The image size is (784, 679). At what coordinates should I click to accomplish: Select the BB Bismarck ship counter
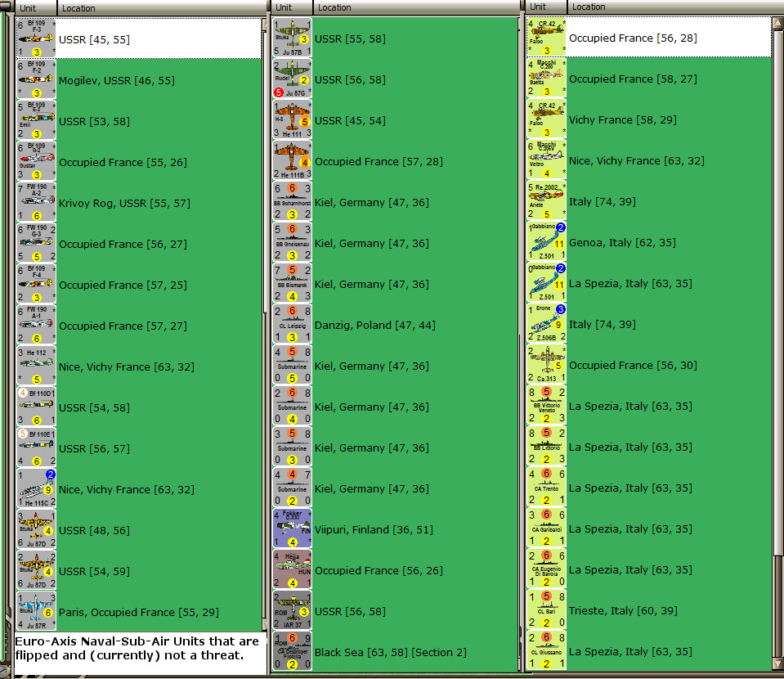pyautogui.click(x=292, y=283)
